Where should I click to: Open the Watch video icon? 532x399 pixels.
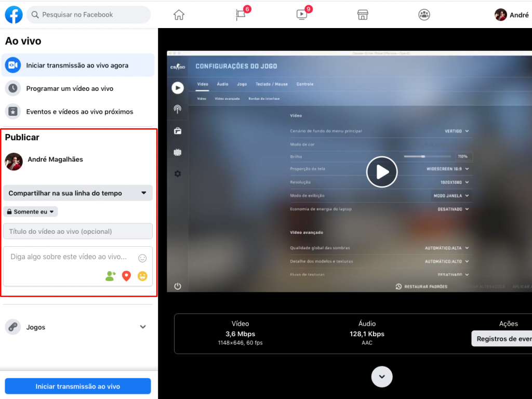coord(302,15)
